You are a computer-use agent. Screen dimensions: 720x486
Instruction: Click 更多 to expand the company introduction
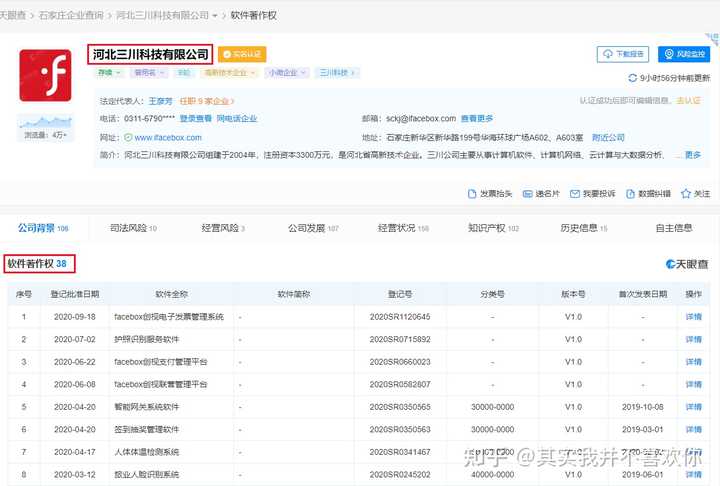click(693, 155)
